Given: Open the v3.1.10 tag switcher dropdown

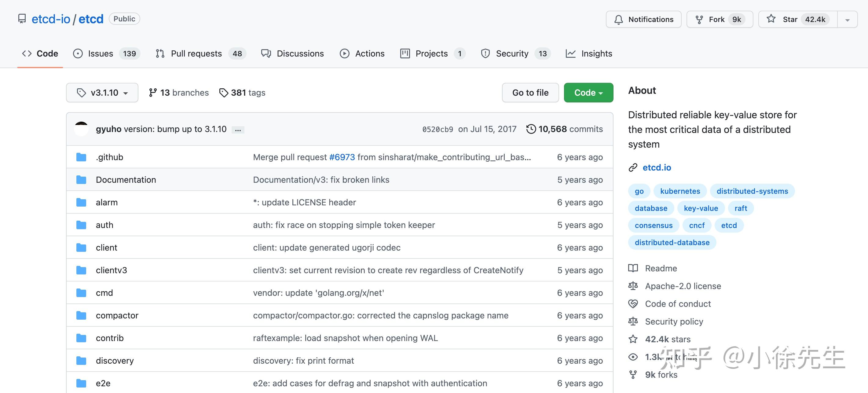Looking at the screenshot, I should (102, 93).
